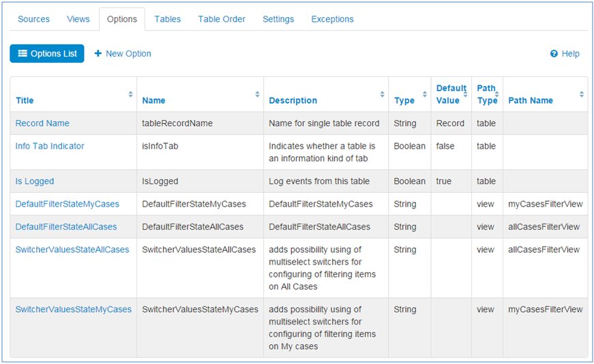Click the sort arrows in Path Name column
The image size is (594, 364).
581,95
